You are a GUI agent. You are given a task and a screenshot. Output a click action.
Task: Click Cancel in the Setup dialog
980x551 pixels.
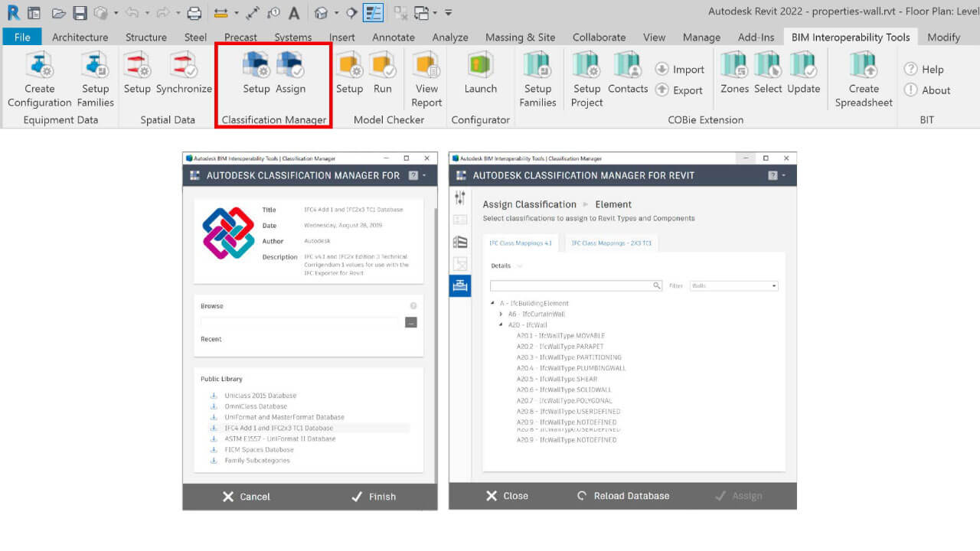[247, 497]
